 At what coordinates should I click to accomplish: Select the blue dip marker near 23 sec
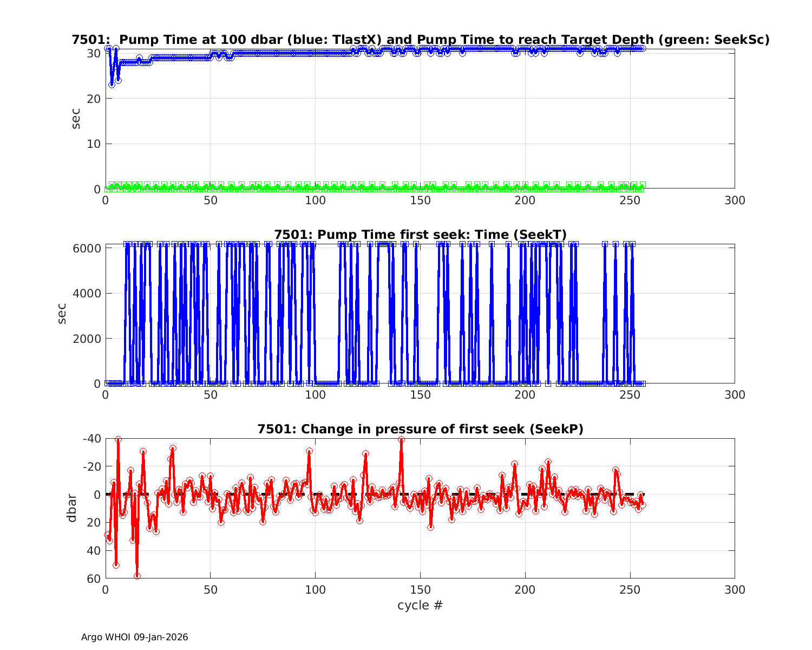112,84
